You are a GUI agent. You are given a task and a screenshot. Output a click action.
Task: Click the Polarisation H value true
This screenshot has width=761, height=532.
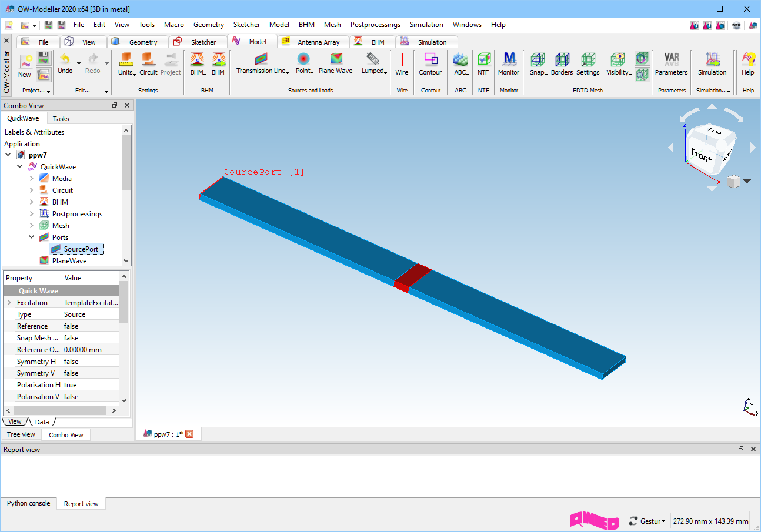[x=91, y=385]
